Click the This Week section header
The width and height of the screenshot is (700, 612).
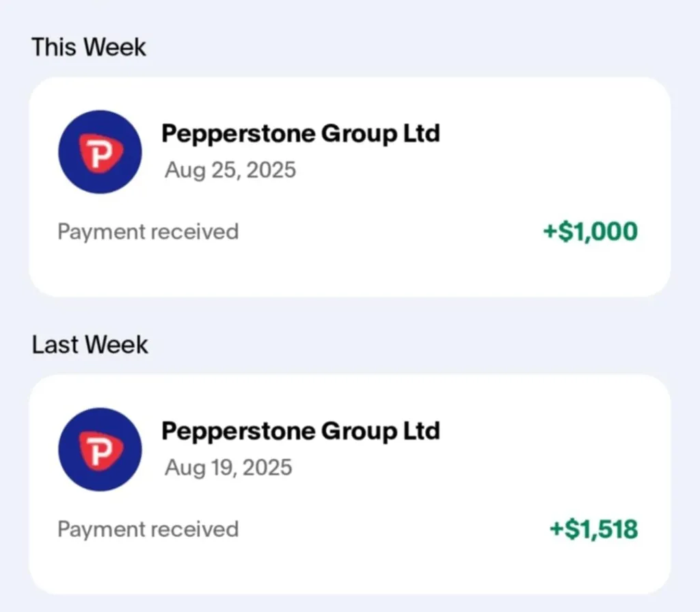click(x=89, y=47)
